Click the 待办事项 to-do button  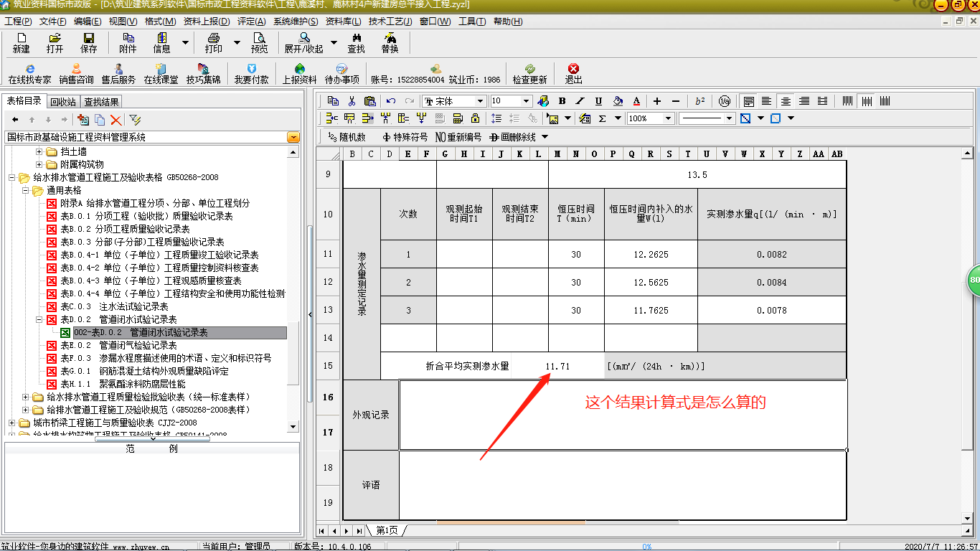(342, 74)
